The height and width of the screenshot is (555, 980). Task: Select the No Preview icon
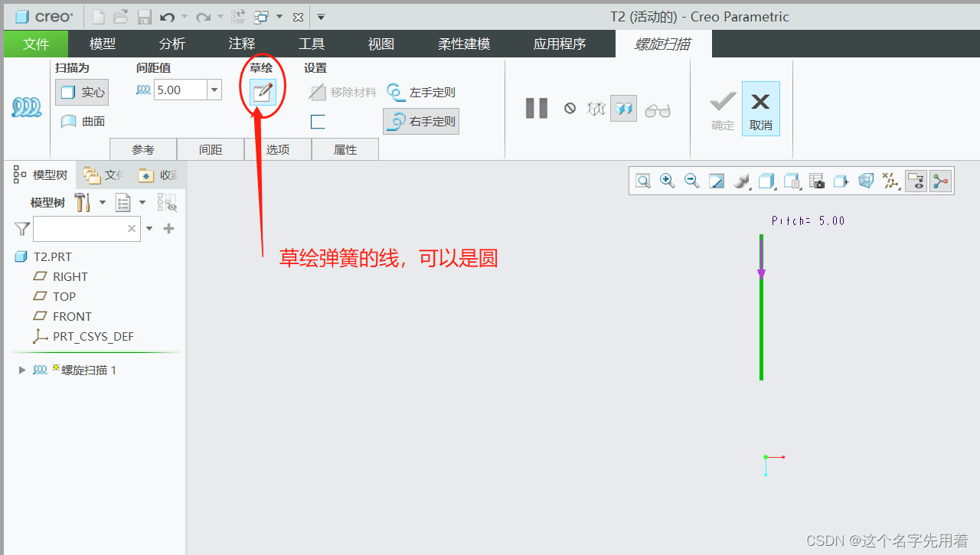coord(570,109)
